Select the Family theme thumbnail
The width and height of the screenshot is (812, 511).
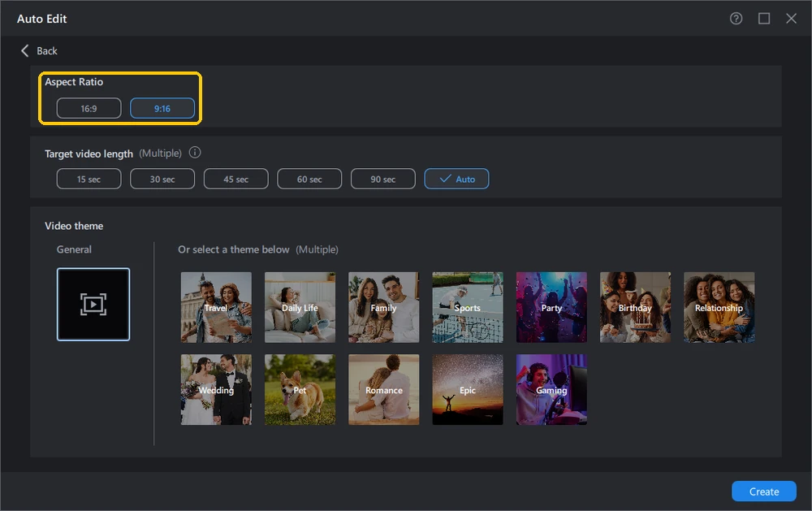point(384,307)
